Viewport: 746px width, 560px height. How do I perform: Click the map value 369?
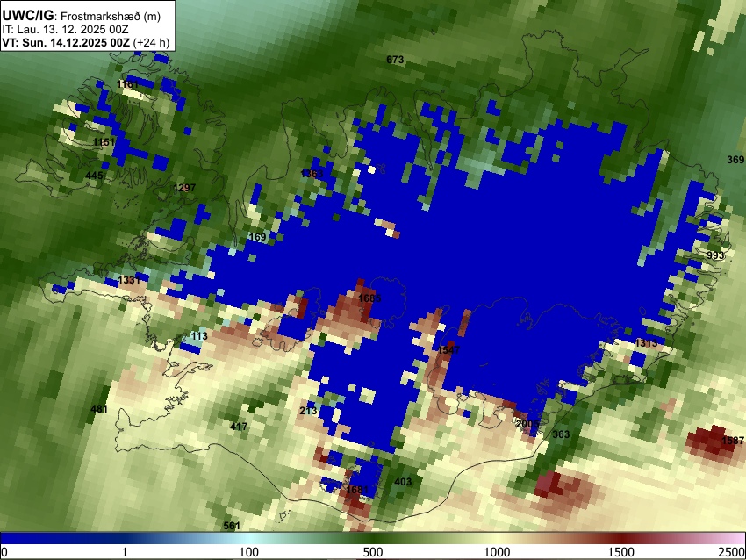[735, 160]
